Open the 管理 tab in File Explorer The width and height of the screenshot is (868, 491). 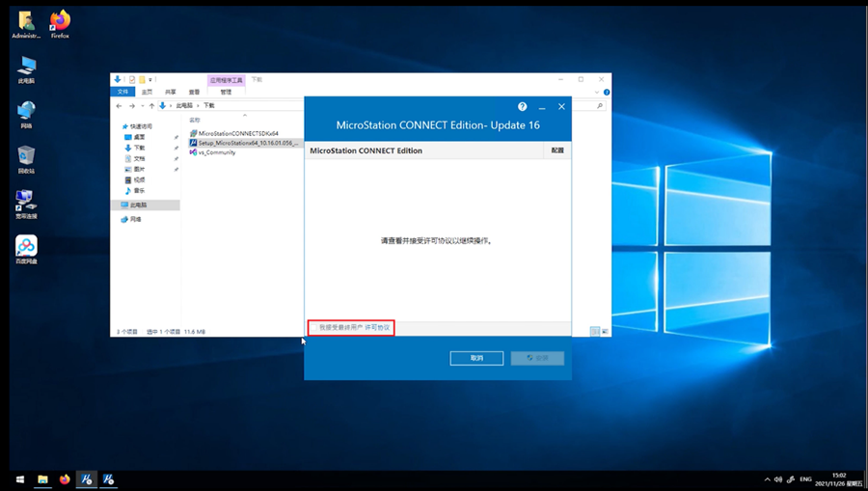226,92
